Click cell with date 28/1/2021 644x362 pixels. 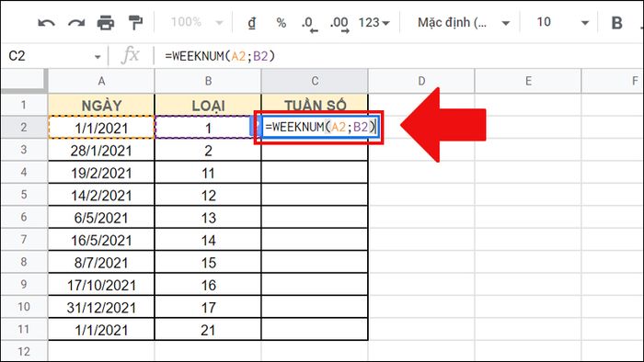click(x=101, y=150)
